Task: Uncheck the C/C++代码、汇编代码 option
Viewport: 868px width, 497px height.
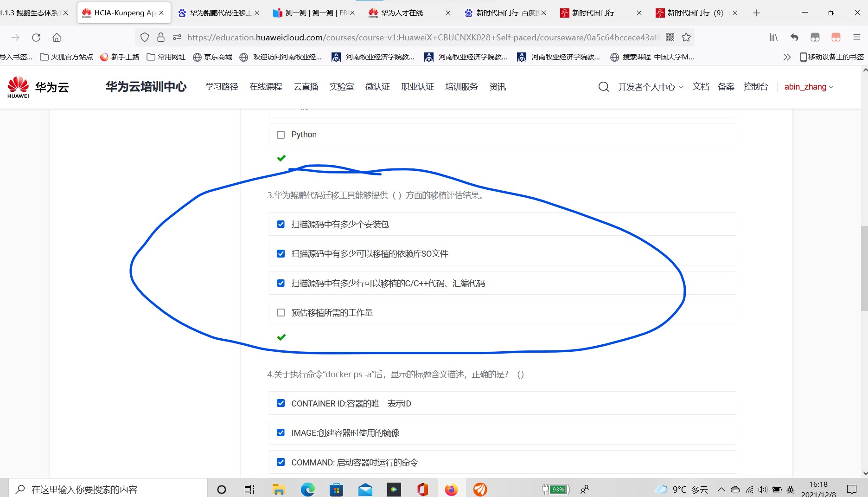Action: point(281,283)
